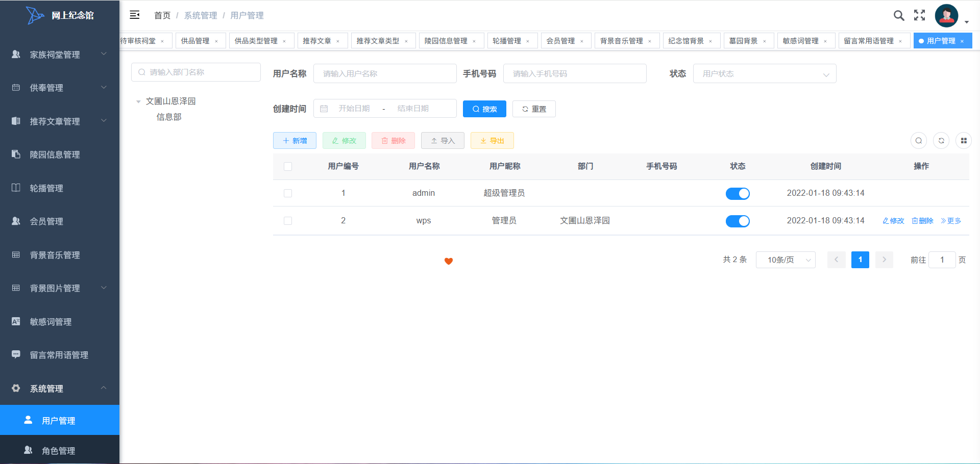Click the 开始日期 date field
The width and height of the screenshot is (980, 464).
[354, 109]
